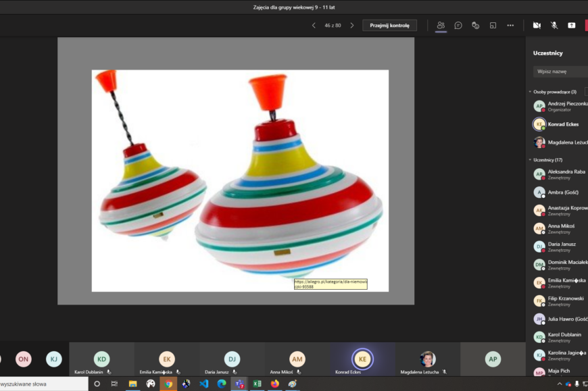588x391 pixels.
Task: Click Konrad Eckes's KE tile in the strip
Action: [362, 359]
